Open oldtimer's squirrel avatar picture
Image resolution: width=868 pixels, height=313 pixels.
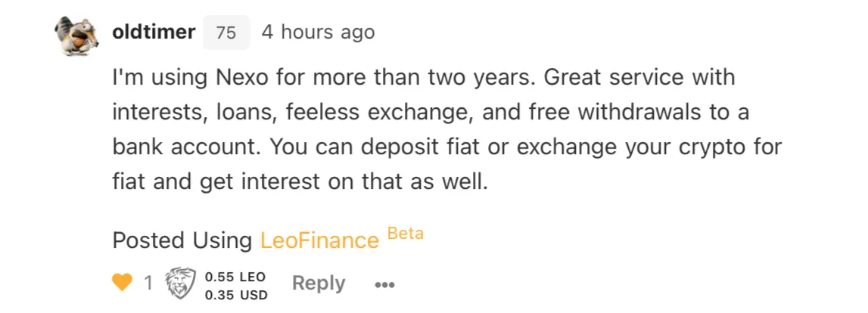click(x=77, y=36)
